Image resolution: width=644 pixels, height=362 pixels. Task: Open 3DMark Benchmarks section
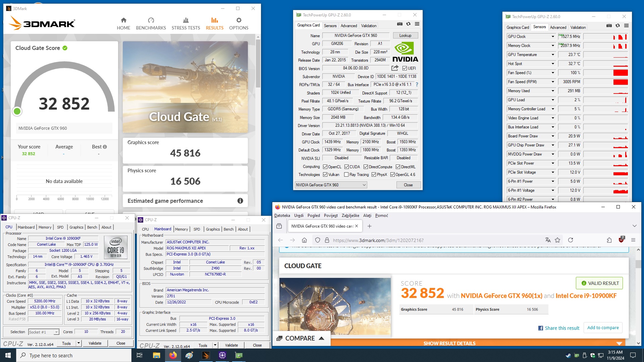[151, 24]
